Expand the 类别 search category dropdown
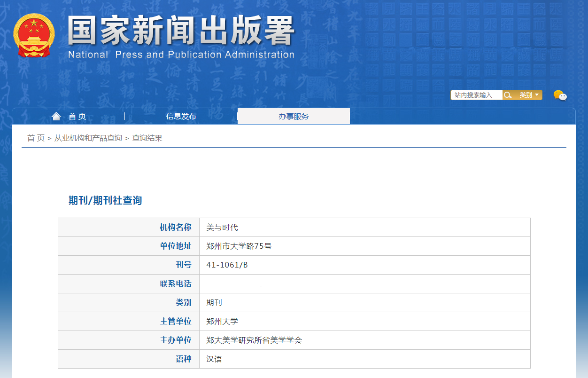This screenshot has height=378, width=588. click(529, 95)
